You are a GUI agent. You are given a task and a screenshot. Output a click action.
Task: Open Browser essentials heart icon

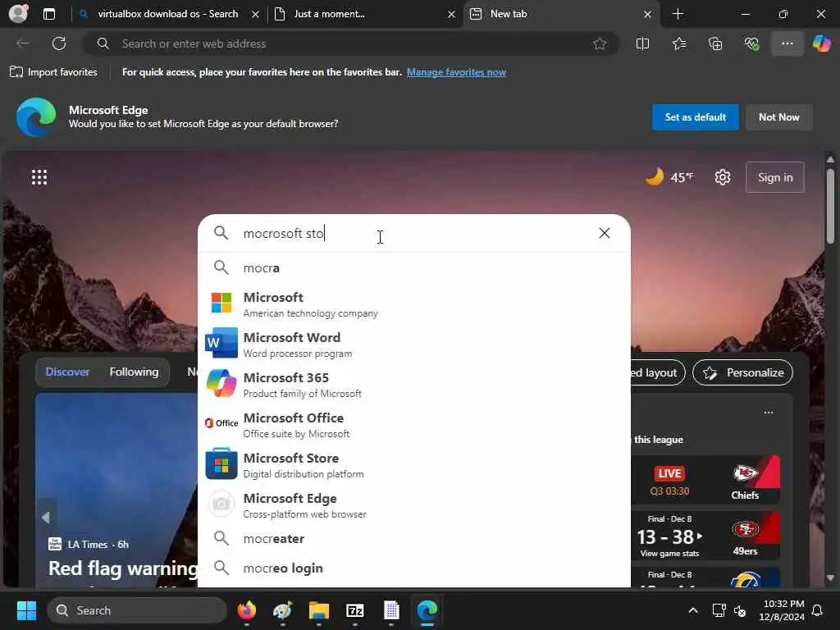(x=751, y=43)
